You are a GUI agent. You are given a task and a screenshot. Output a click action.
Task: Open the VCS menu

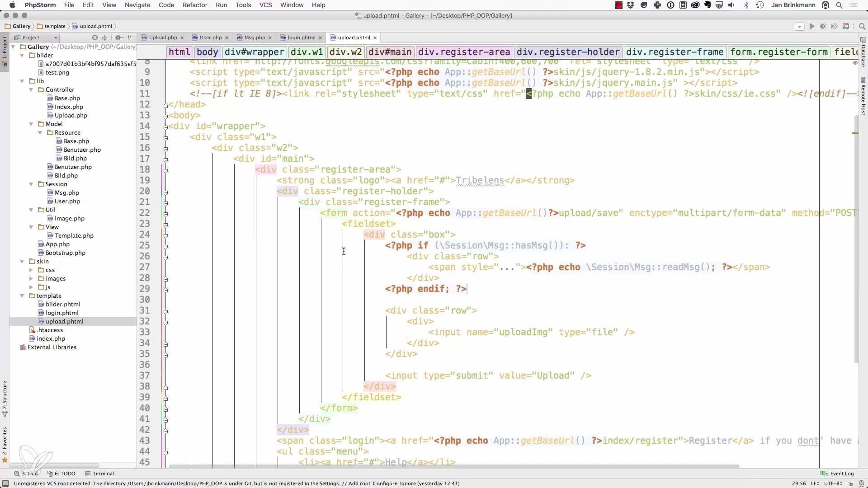266,5
